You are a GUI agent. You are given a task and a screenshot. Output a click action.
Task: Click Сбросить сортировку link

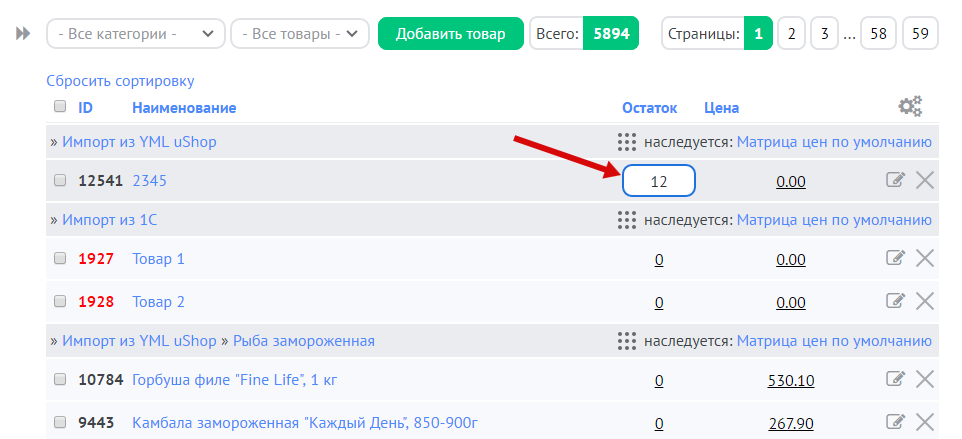pos(120,81)
